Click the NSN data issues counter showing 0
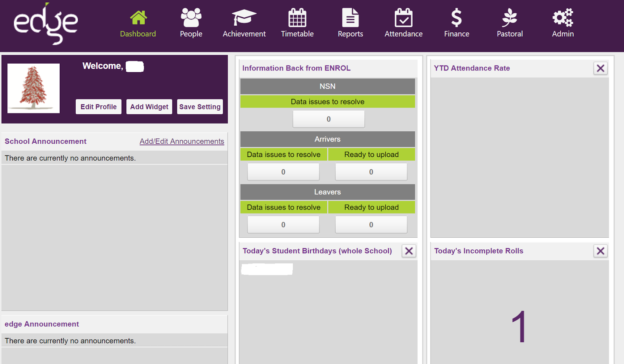The height and width of the screenshot is (364, 624). coord(328,119)
